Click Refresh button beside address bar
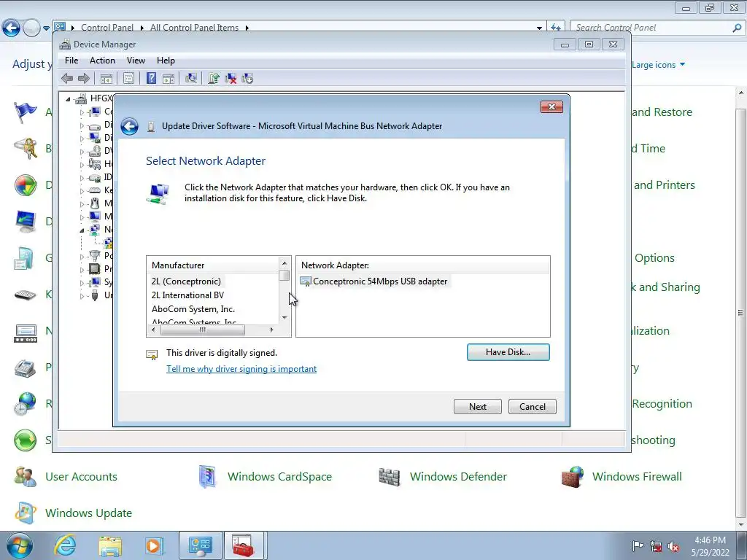The image size is (747, 560). pyautogui.click(x=556, y=28)
